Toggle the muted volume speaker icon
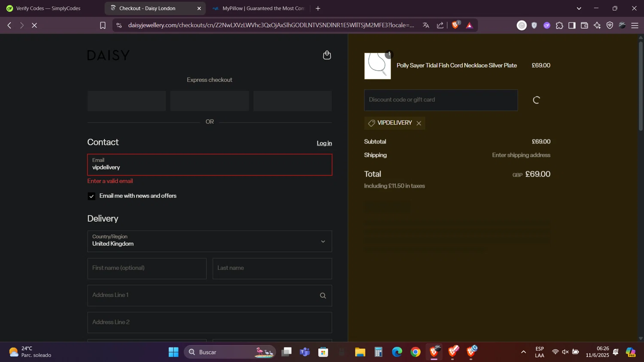Viewport: 644px width, 362px height. coord(565,352)
